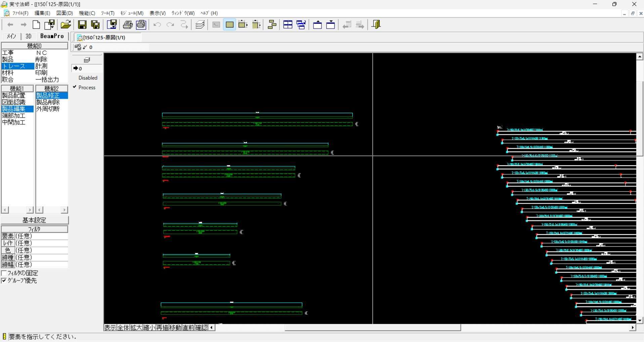Click the single floppy disk save icon

pos(82,25)
